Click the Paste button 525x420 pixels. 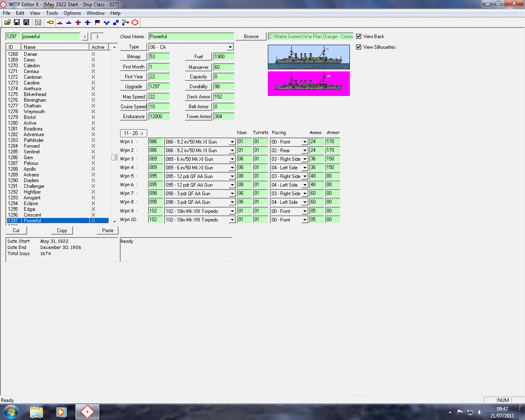pyautogui.click(x=108, y=231)
